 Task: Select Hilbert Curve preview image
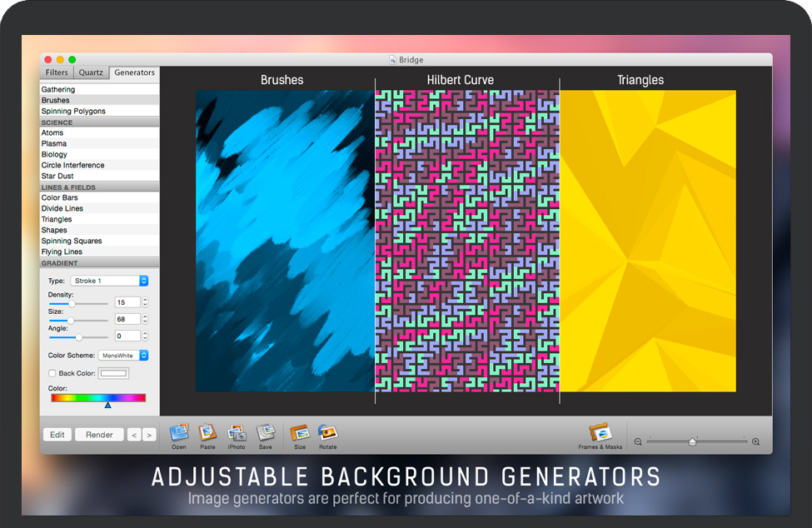click(x=467, y=241)
